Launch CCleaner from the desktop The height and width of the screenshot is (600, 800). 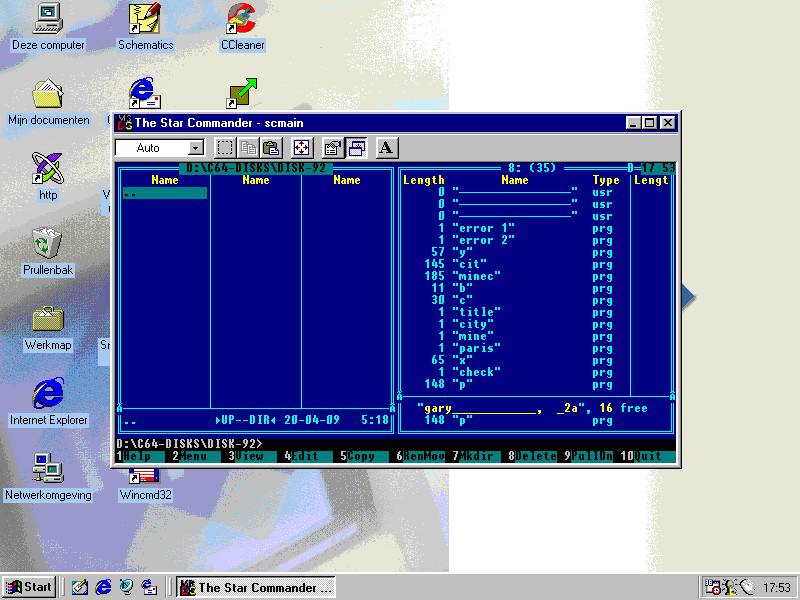(242, 27)
